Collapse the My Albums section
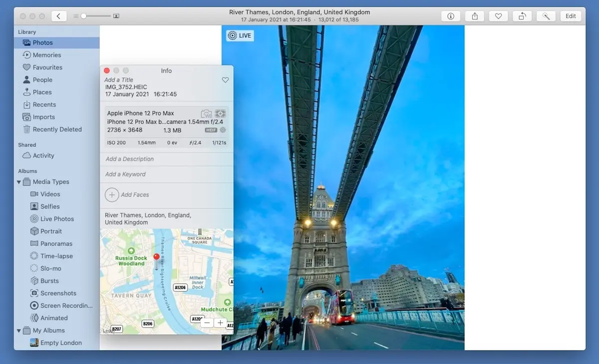 point(19,330)
